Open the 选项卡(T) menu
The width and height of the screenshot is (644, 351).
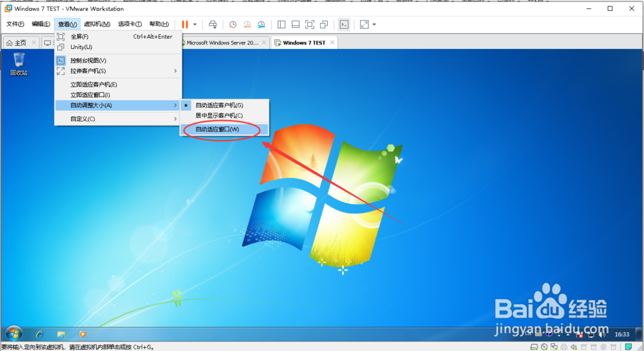[130, 24]
